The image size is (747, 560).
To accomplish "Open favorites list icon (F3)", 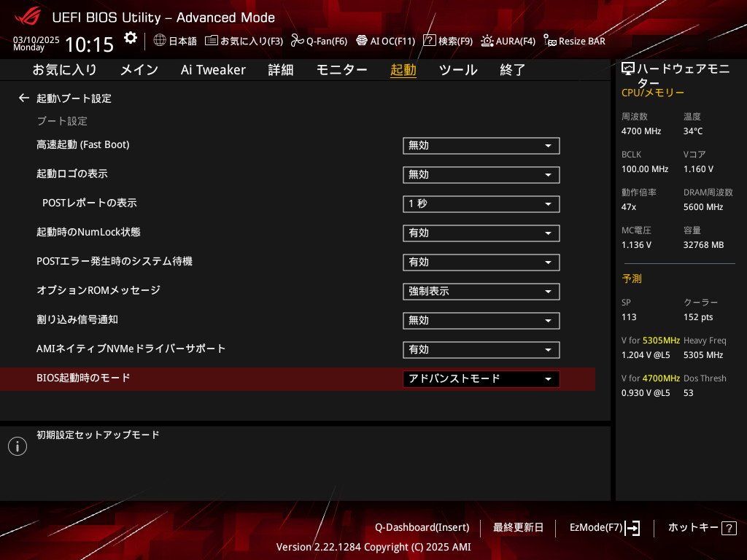I will [x=211, y=41].
